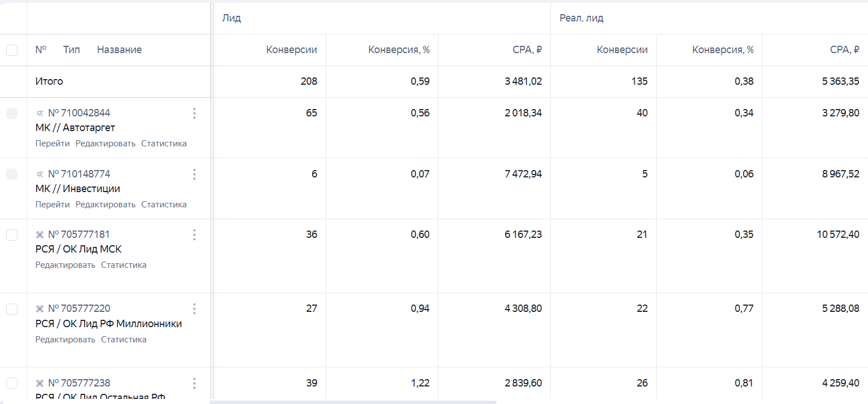Select checkbox for РСЯ / ОК Лид РФ Миллионники
868x404 pixels.
tap(12, 309)
